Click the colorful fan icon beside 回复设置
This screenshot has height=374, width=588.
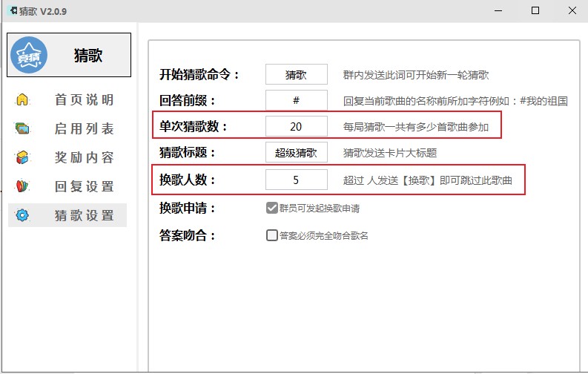coord(22,186)
